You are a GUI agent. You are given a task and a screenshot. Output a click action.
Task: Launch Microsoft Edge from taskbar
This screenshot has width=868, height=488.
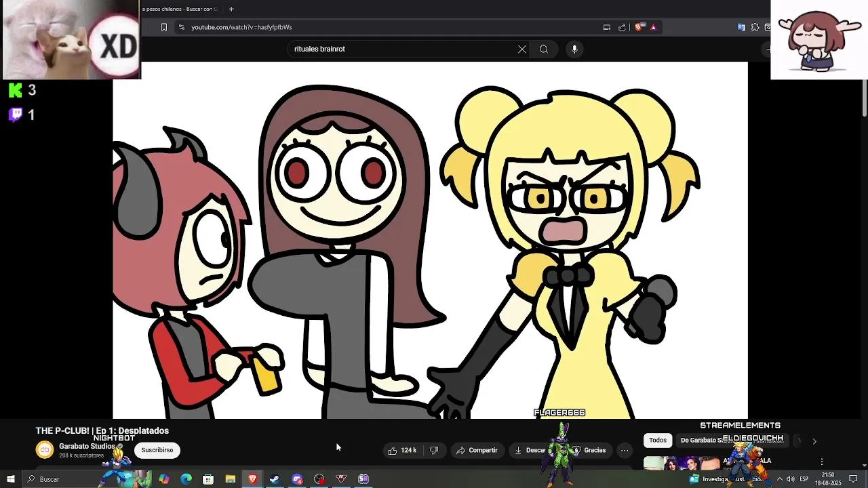click(x=186, y=479)
